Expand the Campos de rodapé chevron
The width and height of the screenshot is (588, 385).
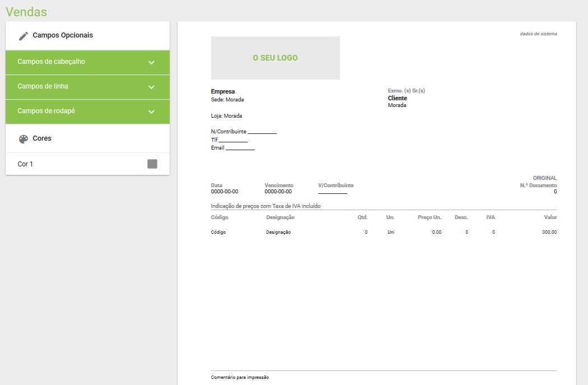(151, 112)
